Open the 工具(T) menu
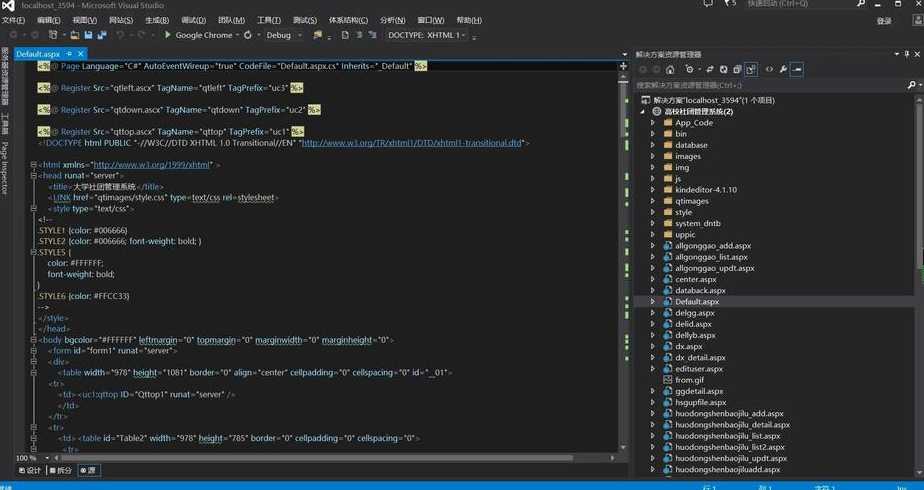 [269, 20]
